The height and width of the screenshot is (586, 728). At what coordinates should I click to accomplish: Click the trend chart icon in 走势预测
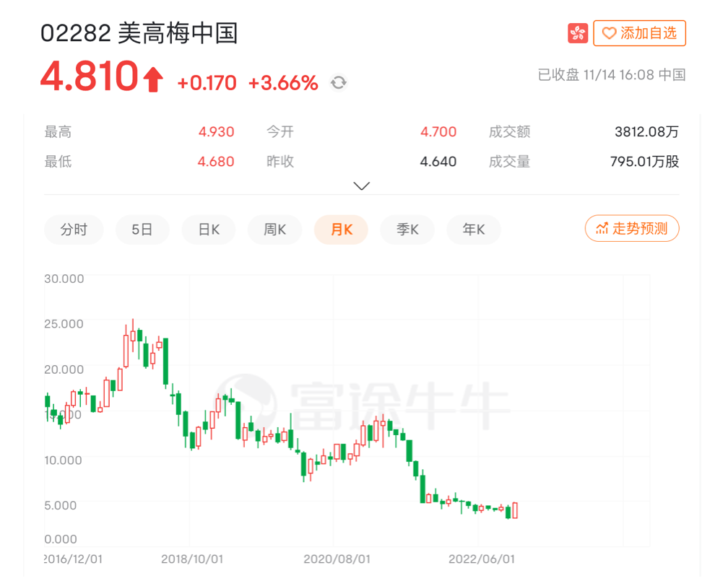(x=602, y=229)
